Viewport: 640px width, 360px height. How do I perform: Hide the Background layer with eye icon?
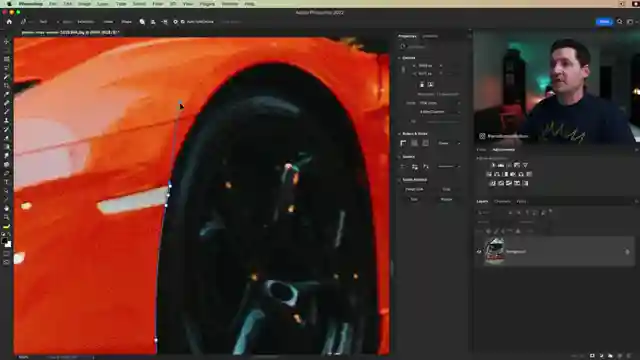(479, 252)
